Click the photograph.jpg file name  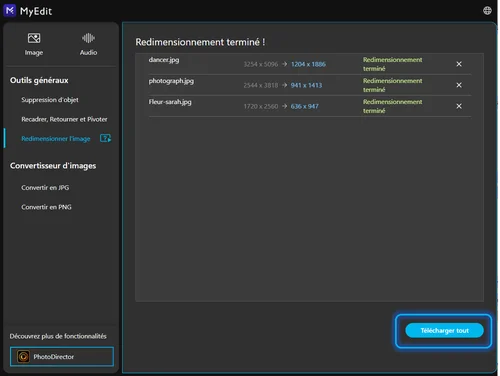click(171, 81)
